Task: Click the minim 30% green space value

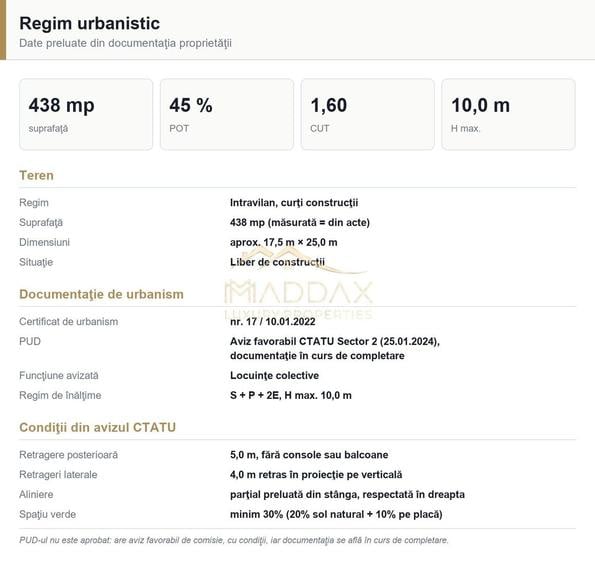Action: click(x=336, y=514)
